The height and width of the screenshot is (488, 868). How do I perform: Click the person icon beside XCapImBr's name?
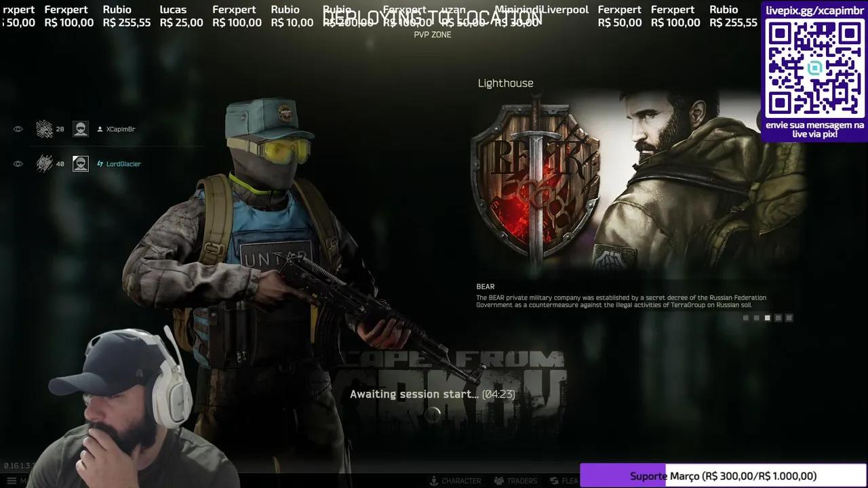pos(100,129)
